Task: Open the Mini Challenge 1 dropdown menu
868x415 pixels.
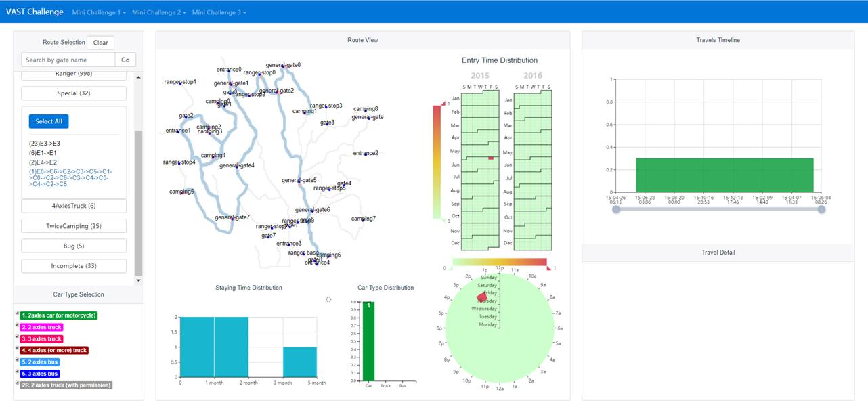Action: pos(97,12)
